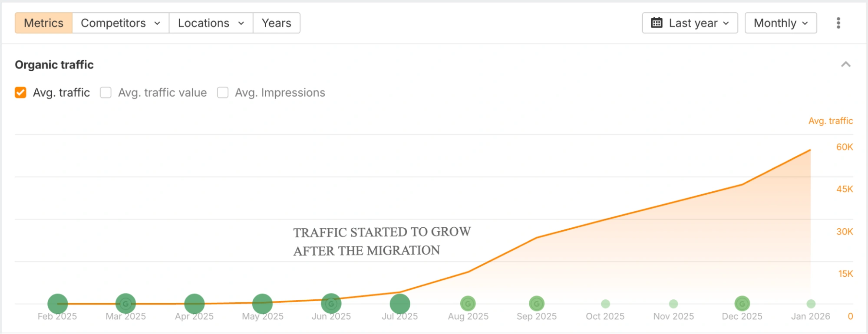Click the Years button
868x334 pixels.
coord(276,23)
